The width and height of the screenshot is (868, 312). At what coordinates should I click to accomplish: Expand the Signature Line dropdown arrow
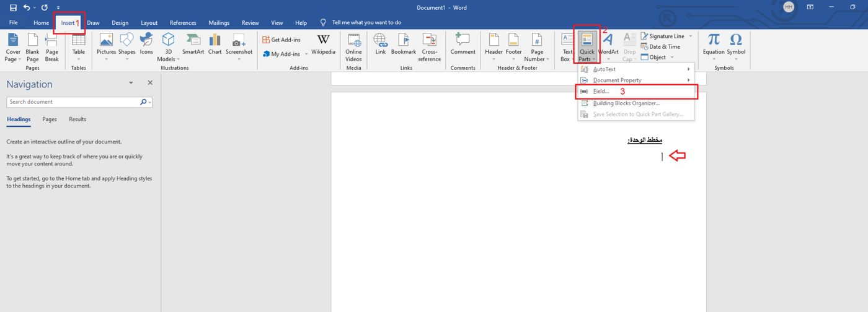(691, 36)
